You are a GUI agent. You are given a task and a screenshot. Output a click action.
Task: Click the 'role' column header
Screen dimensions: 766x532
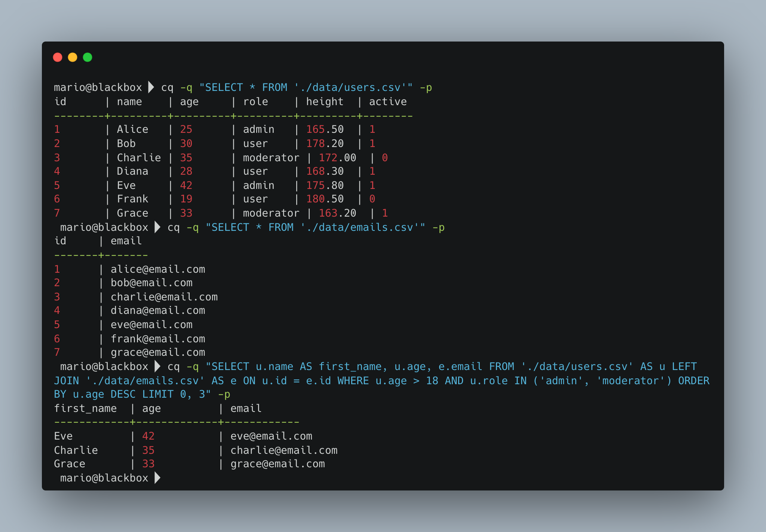tap(255, 101)
